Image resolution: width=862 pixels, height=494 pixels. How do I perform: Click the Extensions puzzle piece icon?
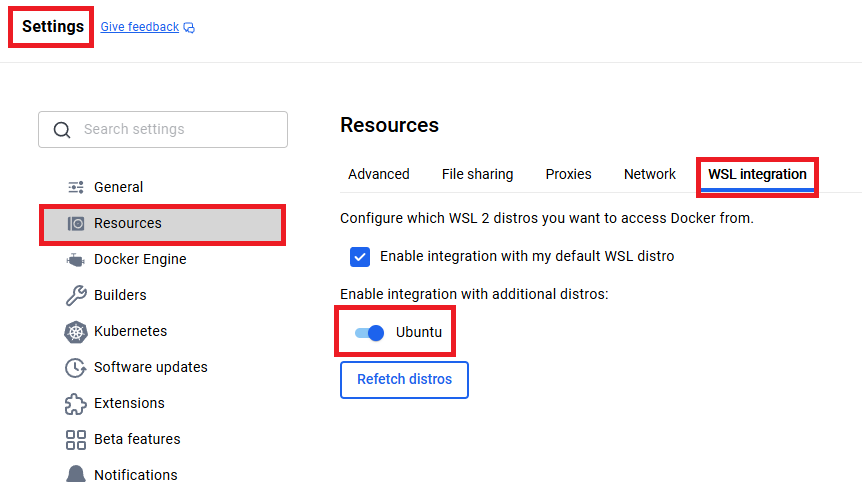tap(76, 404)
